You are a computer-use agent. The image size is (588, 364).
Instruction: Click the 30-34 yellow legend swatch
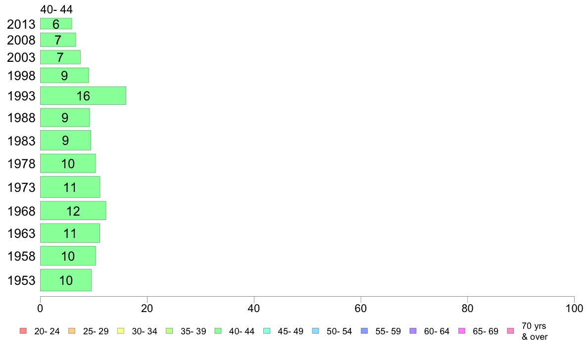tap(120, 331)
